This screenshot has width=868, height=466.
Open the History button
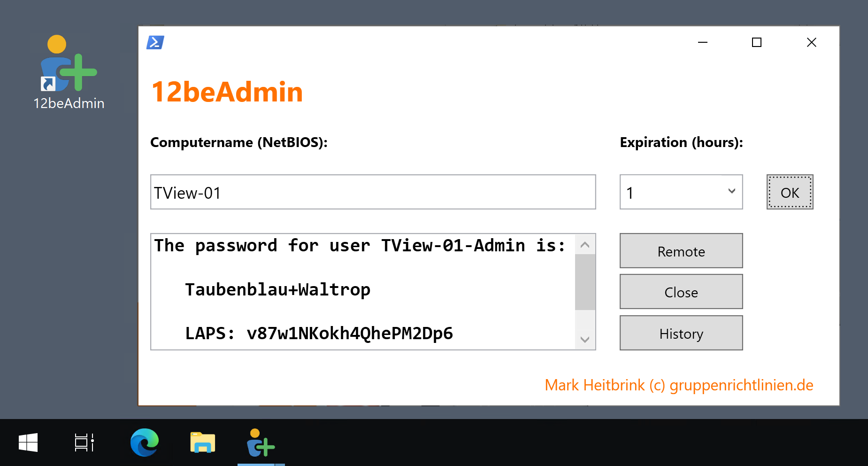pos(681,333)
